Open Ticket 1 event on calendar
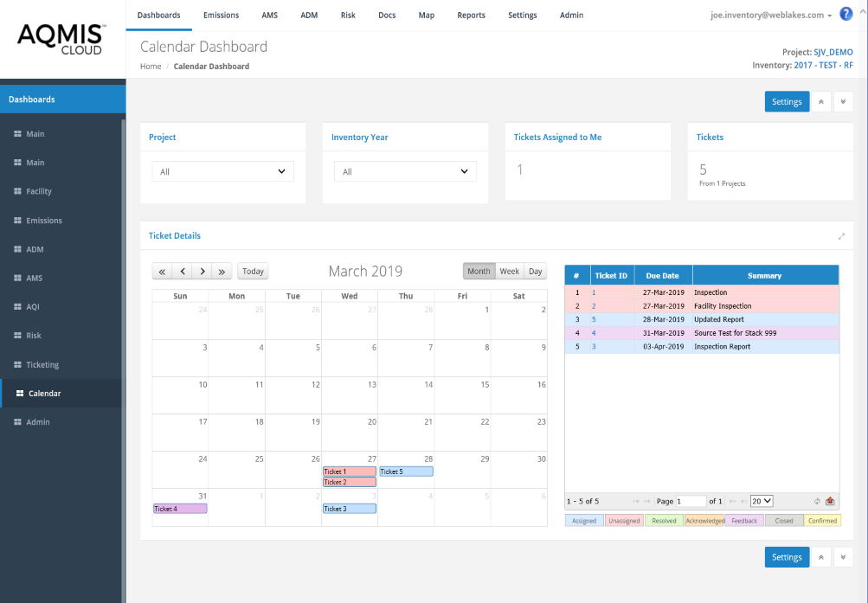Viewport: 868px width, 603px height. tap(350, 471)
